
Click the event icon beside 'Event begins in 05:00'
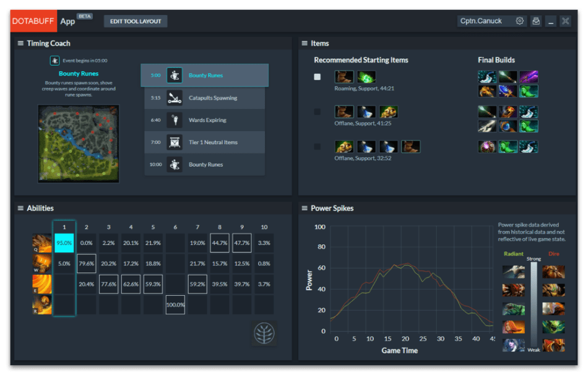[54, 61]
